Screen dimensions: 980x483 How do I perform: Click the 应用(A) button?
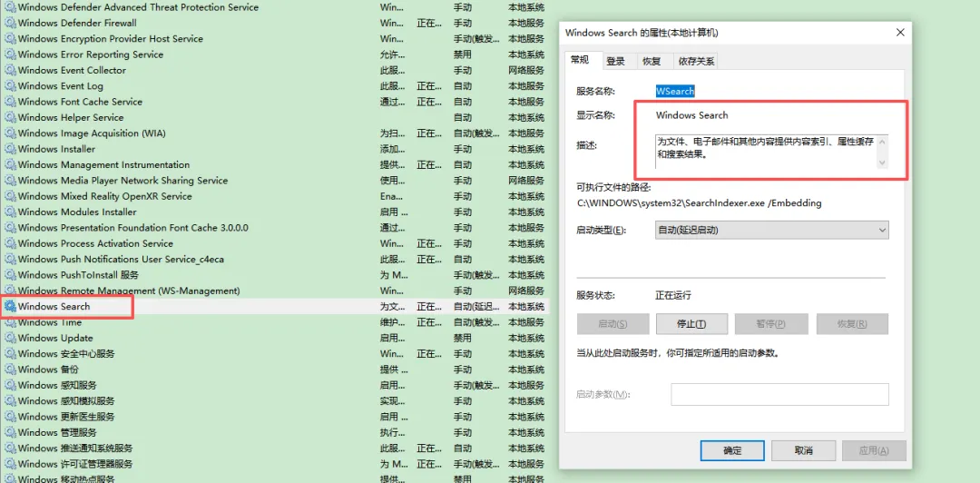pos(874,450)
